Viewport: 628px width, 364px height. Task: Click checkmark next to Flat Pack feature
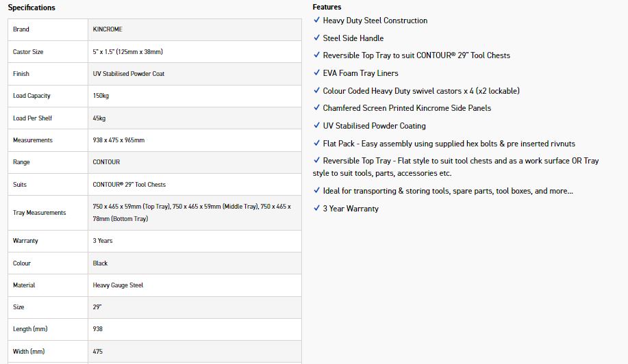(316, 143)
